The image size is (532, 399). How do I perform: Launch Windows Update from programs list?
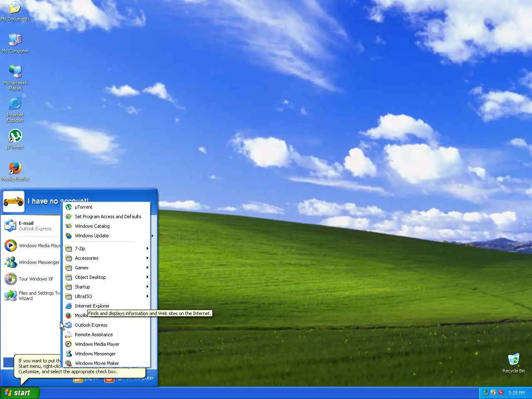coord(106,236)
